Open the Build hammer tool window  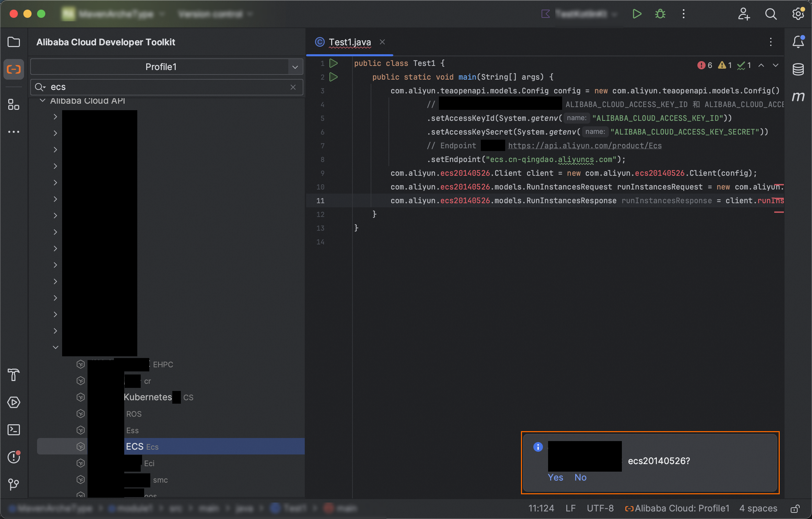[x=14, y=374]
